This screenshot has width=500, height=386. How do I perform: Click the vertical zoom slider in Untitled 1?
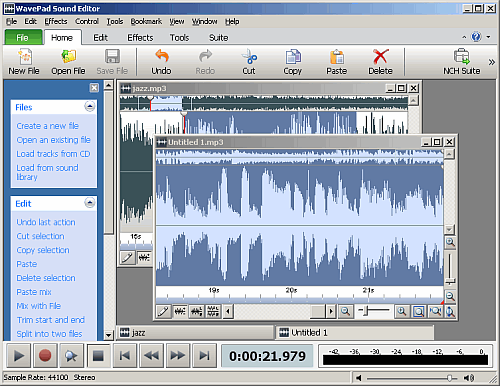[x=450, y=282]
